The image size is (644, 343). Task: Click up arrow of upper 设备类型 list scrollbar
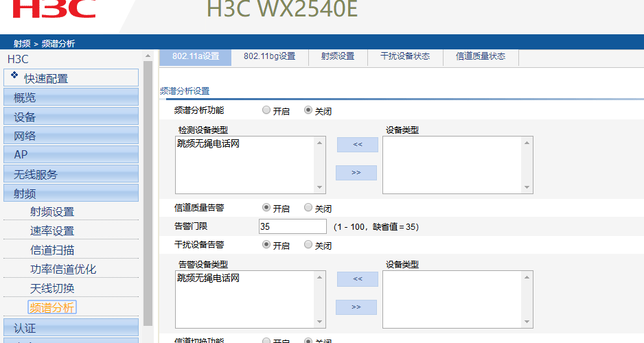[x=527, y=143]
